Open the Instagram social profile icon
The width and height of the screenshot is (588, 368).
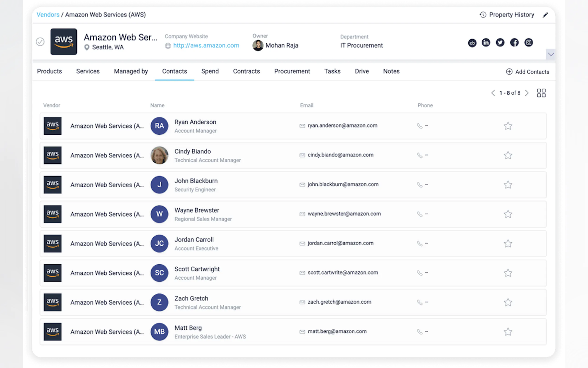529,43
